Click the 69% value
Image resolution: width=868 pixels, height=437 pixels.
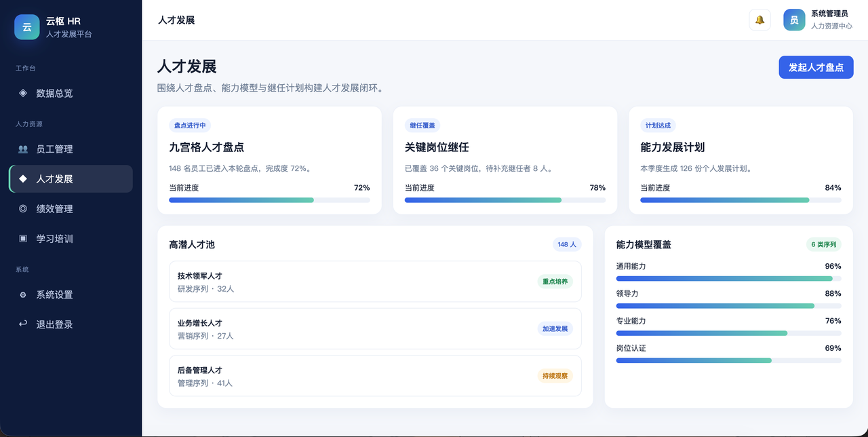pos(833,348)
